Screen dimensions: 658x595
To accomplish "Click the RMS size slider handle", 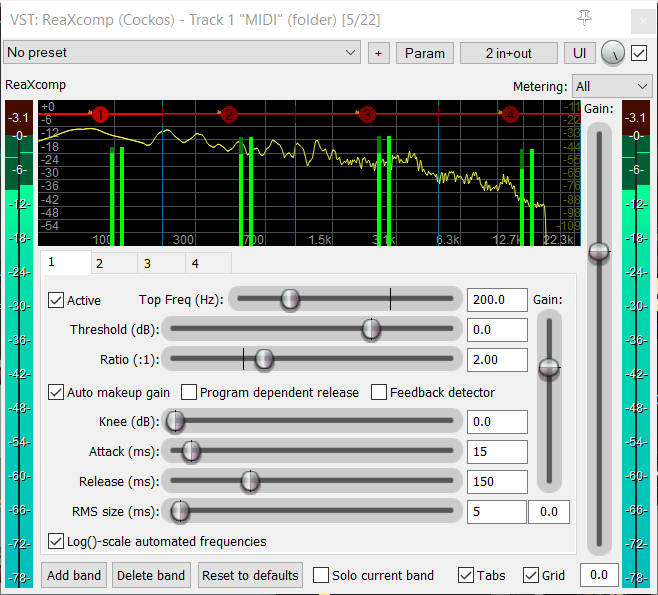I will tap(180, 511).
